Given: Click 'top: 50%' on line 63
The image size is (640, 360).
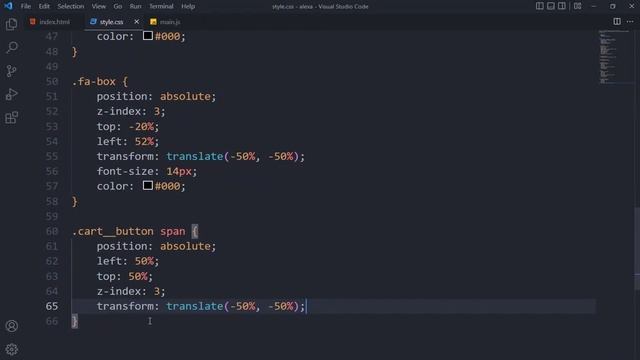Looking at the screenshot, I should pos(122,276).
